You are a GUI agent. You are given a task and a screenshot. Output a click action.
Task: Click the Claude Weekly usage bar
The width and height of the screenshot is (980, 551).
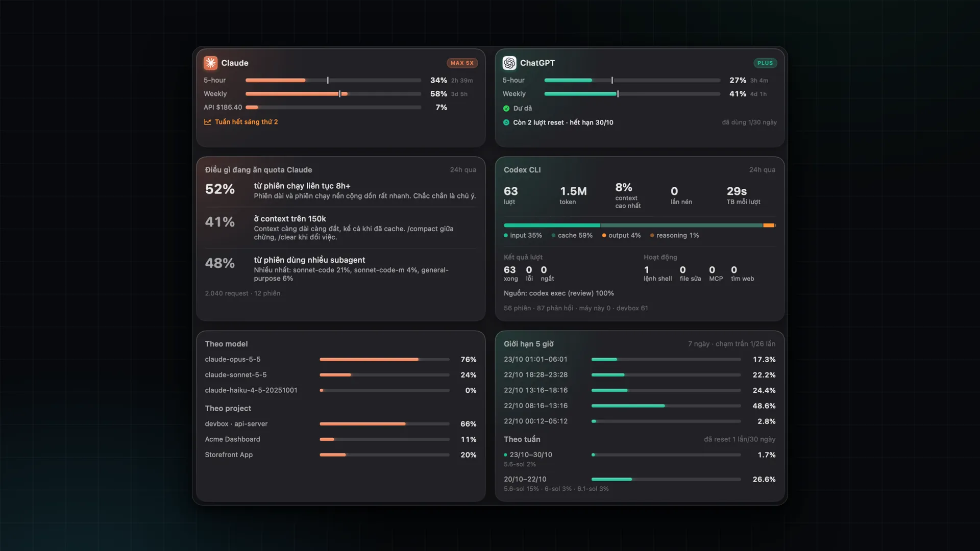[x=333, y=94]
